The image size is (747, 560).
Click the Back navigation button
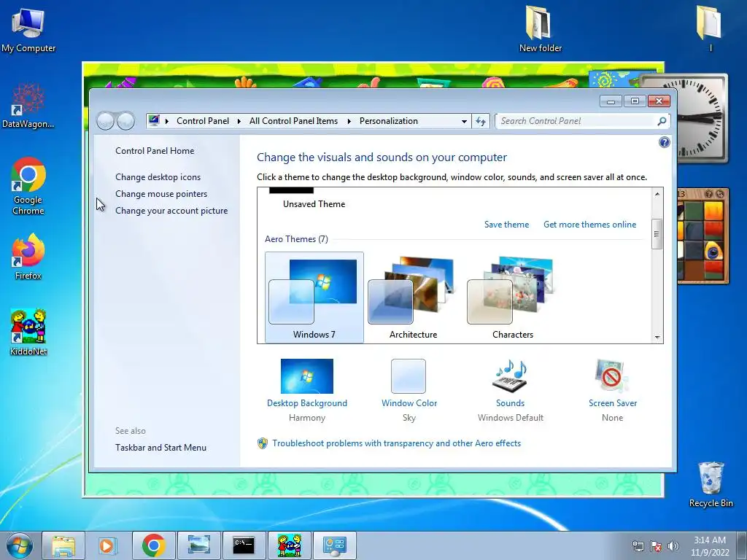click(106, 121)
